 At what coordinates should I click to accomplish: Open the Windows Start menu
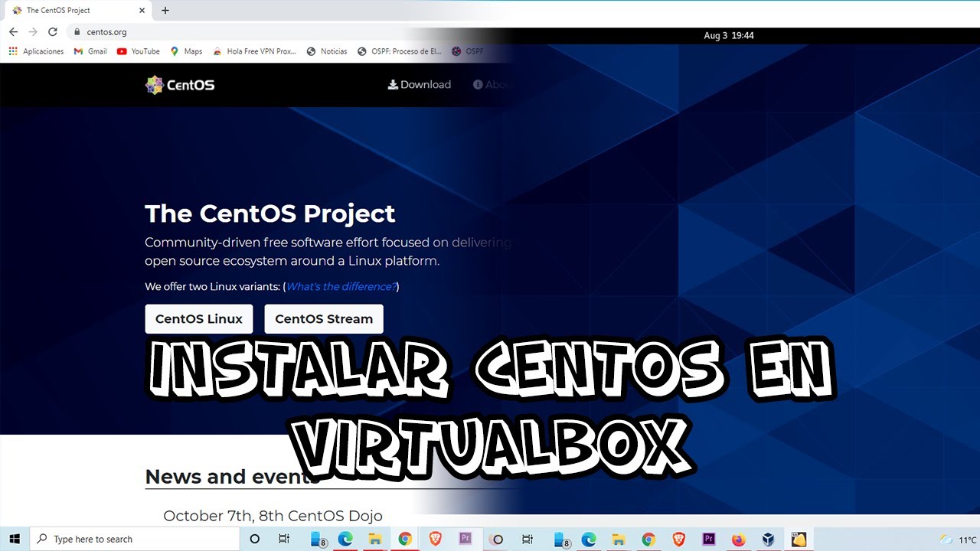(x=15, y=539)
